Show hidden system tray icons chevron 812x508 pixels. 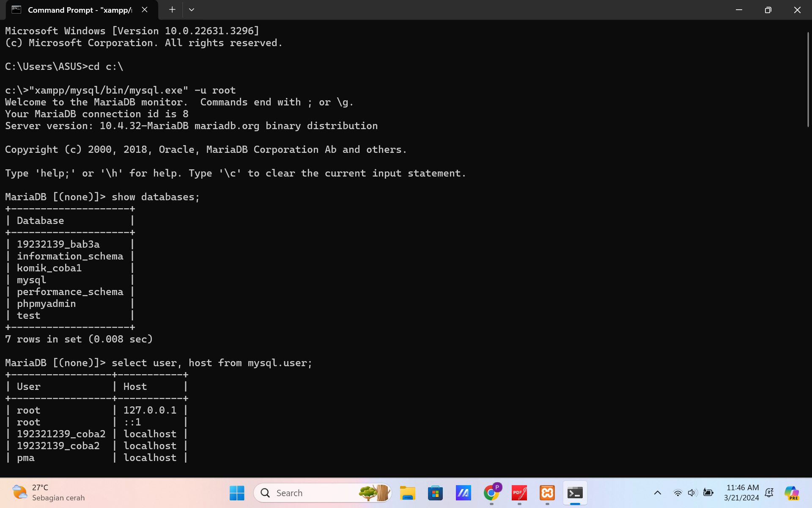pos(658,493)
